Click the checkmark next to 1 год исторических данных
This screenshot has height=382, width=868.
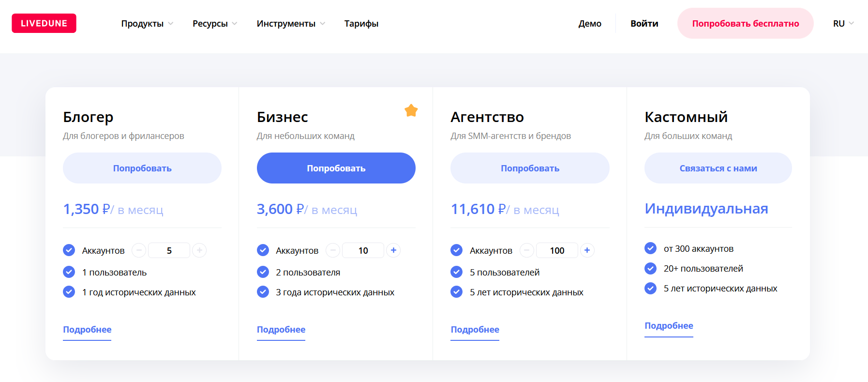point(69,292)
